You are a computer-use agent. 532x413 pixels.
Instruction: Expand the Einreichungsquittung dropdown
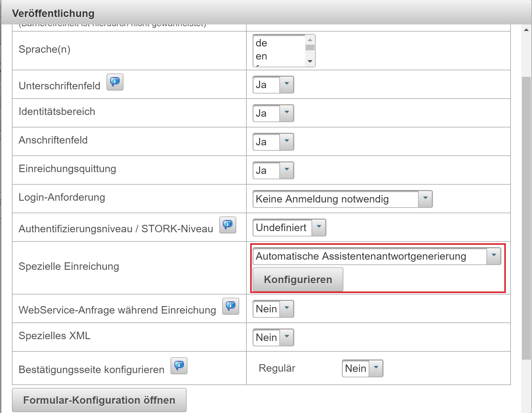273,170
